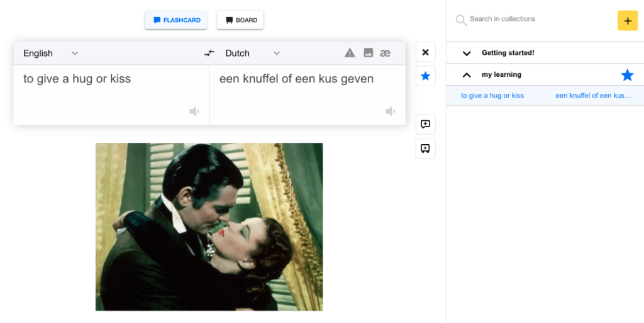
Task: Click the X button beside the translation card
Action: (x=425, y=52)
